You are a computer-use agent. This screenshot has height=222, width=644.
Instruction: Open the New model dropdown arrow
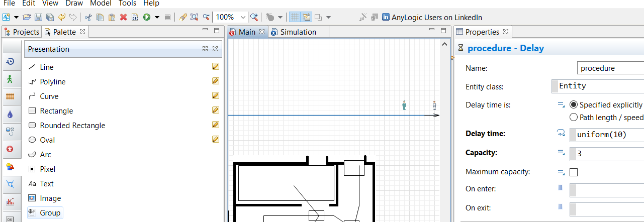(17, 17)
